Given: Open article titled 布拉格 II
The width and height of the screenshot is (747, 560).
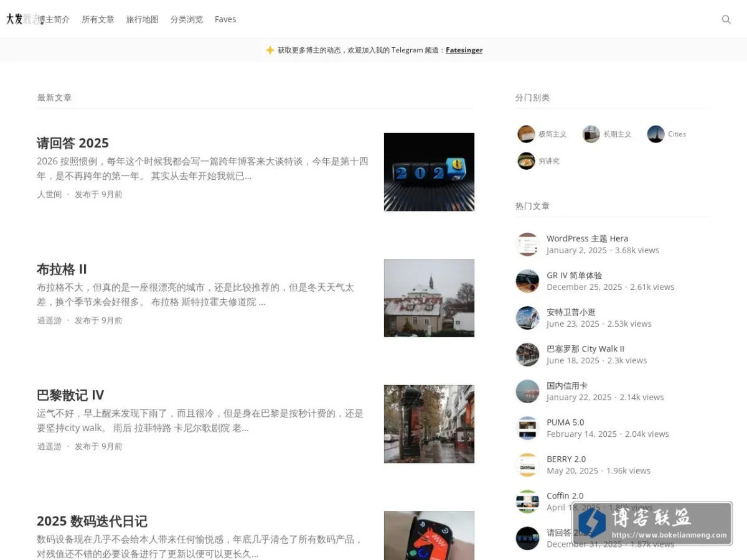Looking at the screenshot, I should pyautogui.click(x=62, y=269).
